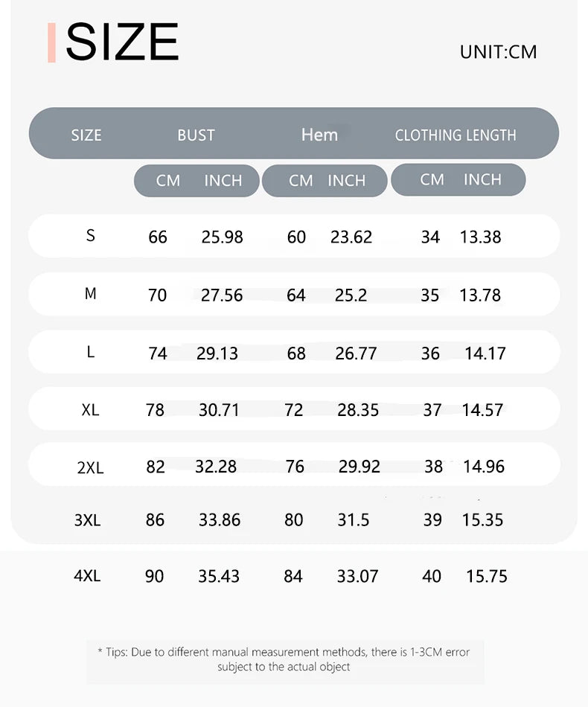
Task: Click the 26.77 hem inch value
Action: click(x=356, y=353)
